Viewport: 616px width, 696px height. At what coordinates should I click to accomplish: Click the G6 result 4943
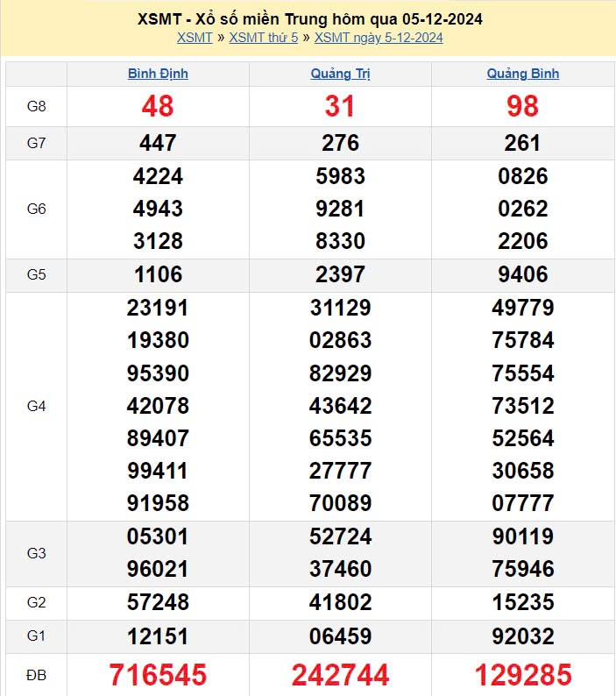tap(158, 209)
